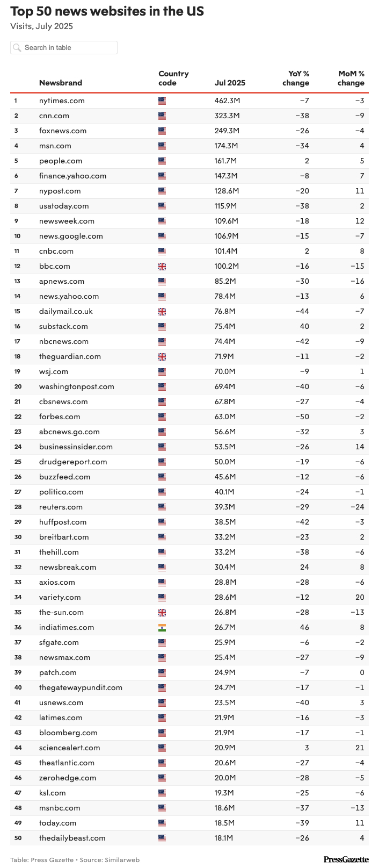Sort by Jul 2025 column header
Screen dimensions: 386x868
pyautogui.click(x=230, y=83)
